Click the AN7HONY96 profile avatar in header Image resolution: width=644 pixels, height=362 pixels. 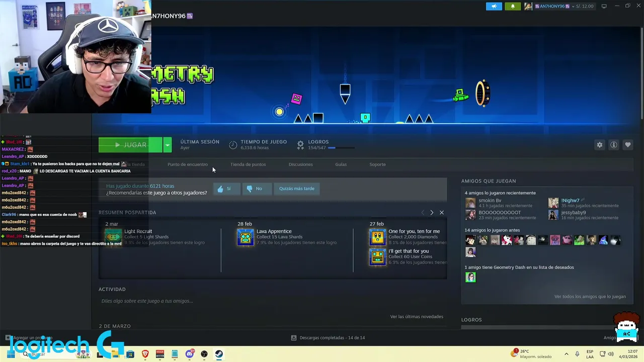pyautogui.click(x=528, y=6)
